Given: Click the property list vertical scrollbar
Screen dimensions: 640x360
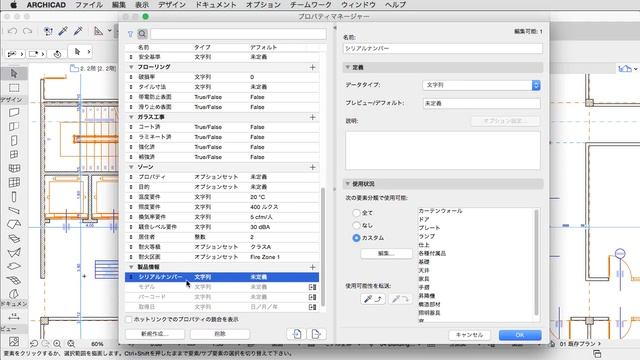Looking at the screenshot, I should 323,247.
